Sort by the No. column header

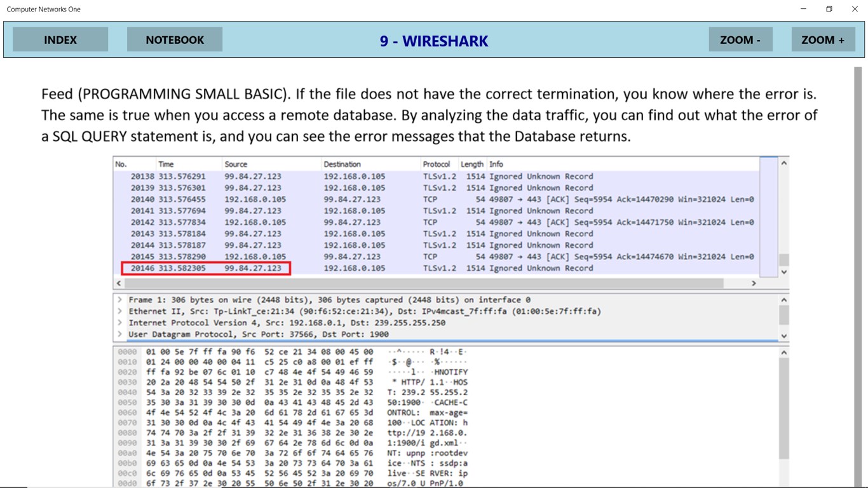point(121,164)
